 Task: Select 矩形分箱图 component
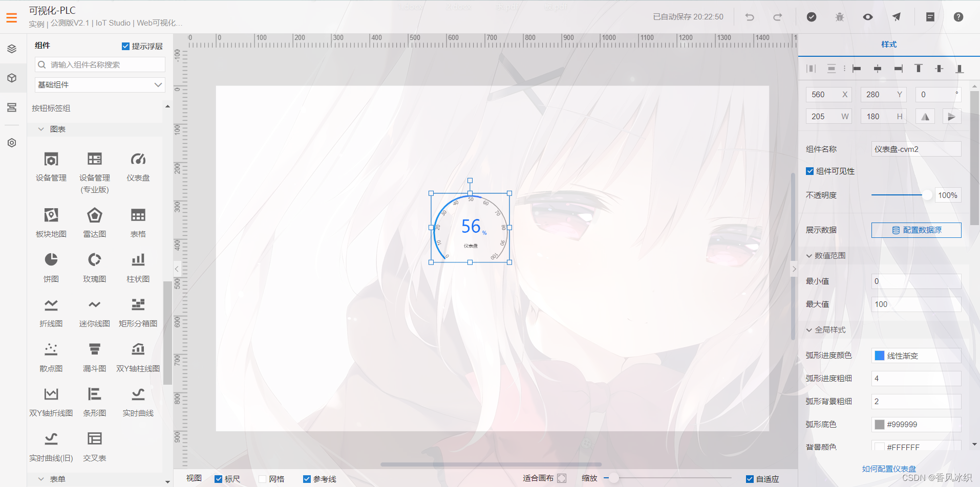coord(138,313)
